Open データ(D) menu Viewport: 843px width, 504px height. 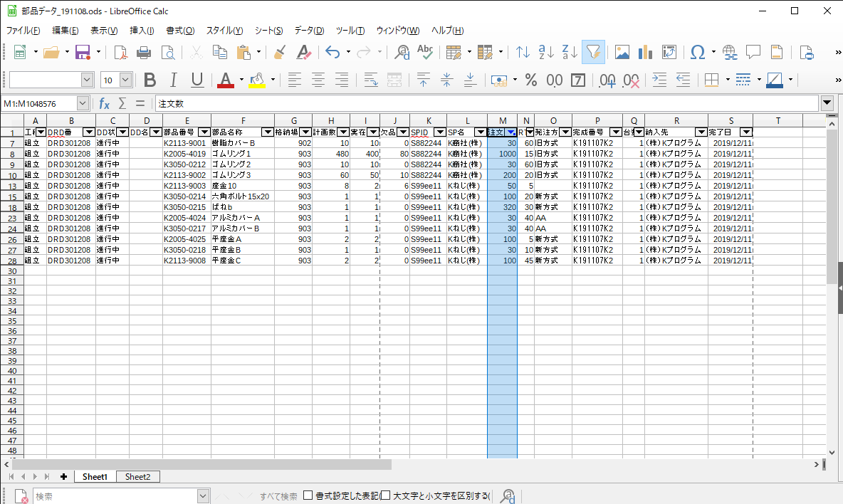pyautogui.click(x=309, y=31)
